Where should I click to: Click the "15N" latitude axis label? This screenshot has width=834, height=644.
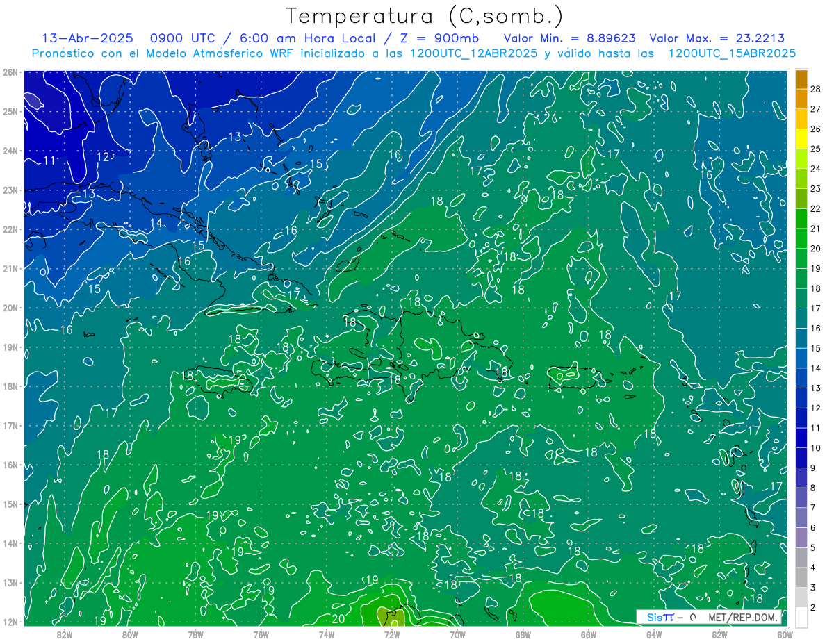pyautogui.click(x=10, y=504)
